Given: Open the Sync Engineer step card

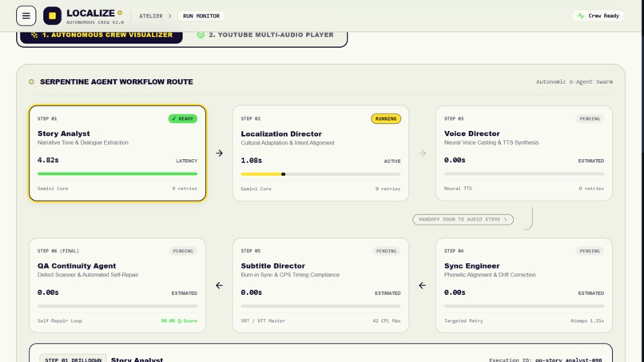Looking at the screenshot, I should pos(524,285).
